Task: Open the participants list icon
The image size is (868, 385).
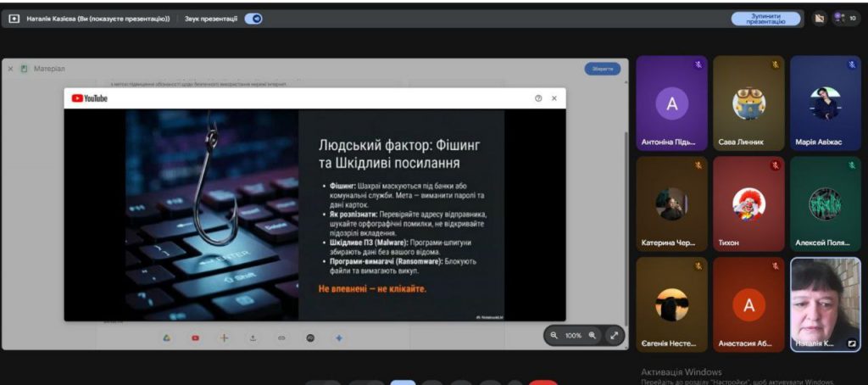Action: 843,18
